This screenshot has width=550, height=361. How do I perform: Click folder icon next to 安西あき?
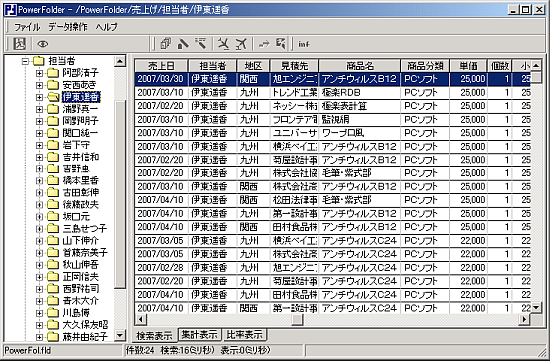(x=53, y=85)
